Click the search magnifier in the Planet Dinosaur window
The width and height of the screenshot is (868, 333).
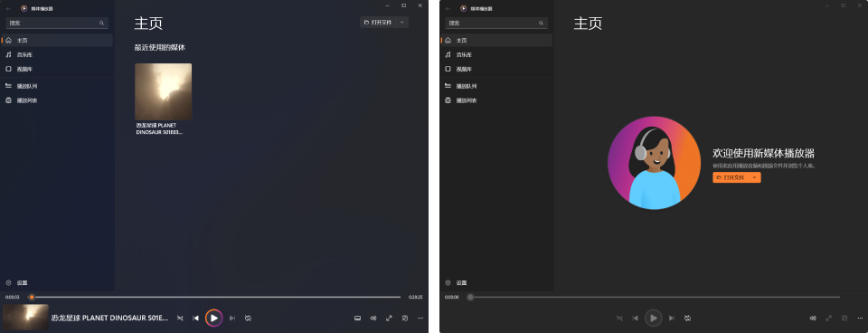tap(102, 24)
